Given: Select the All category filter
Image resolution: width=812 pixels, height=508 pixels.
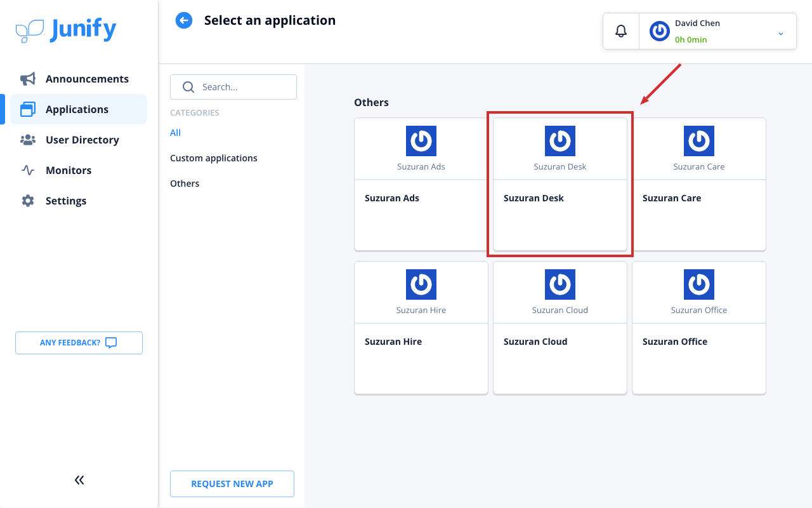Looking at the screenshot, I should click(176, 133).
